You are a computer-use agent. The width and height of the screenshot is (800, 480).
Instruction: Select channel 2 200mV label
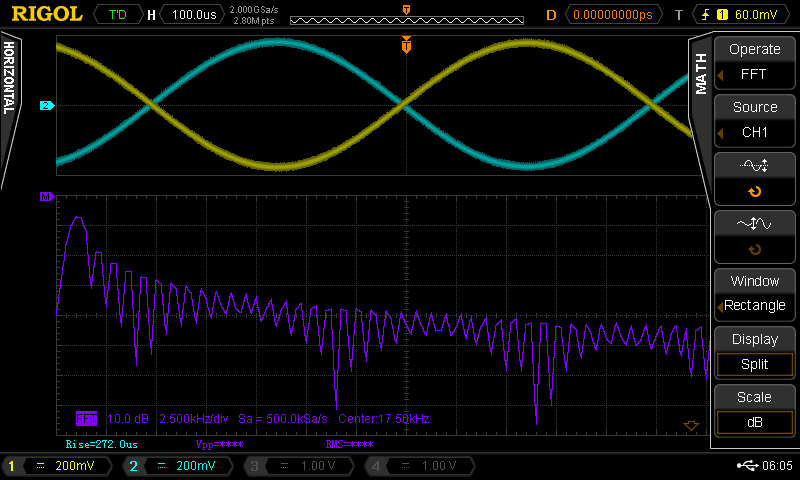195,466
